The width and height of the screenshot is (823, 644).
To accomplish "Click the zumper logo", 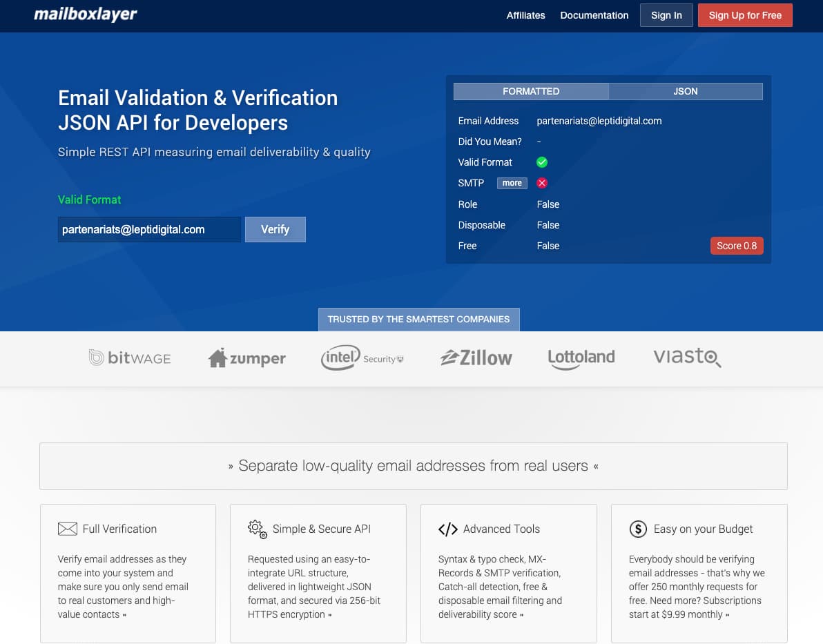I will coord(246,358).
